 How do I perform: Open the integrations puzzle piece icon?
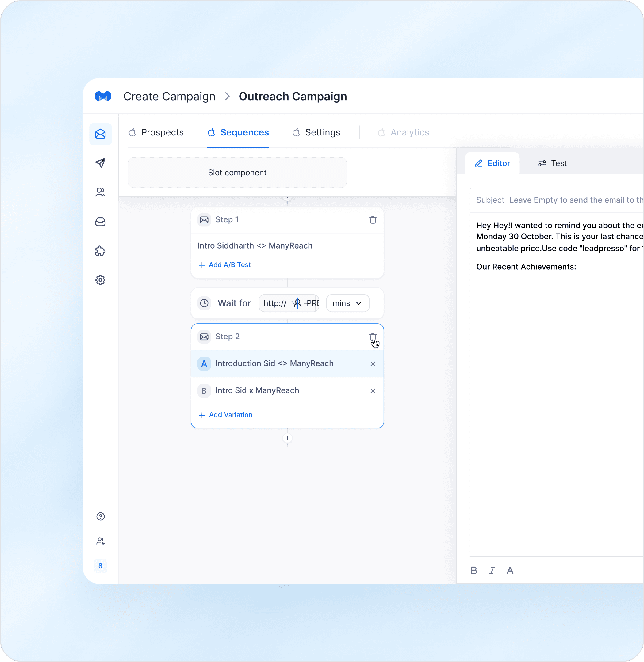101,251
